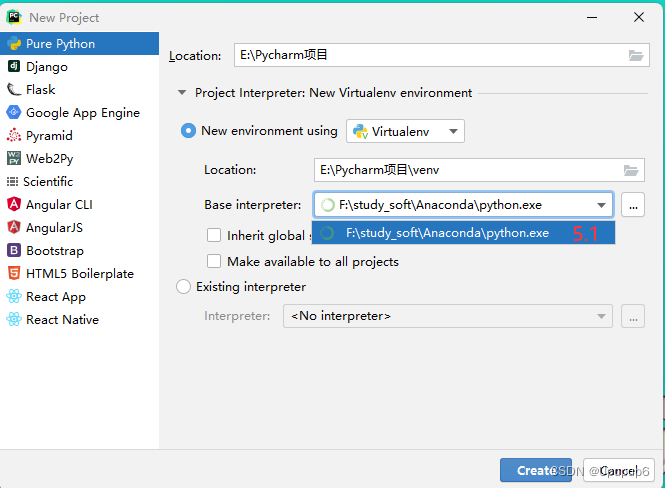This screenshot has width=665, height=488.
Task: Click the Base interpreter dropdown arrow
Action: coord(601,205)
